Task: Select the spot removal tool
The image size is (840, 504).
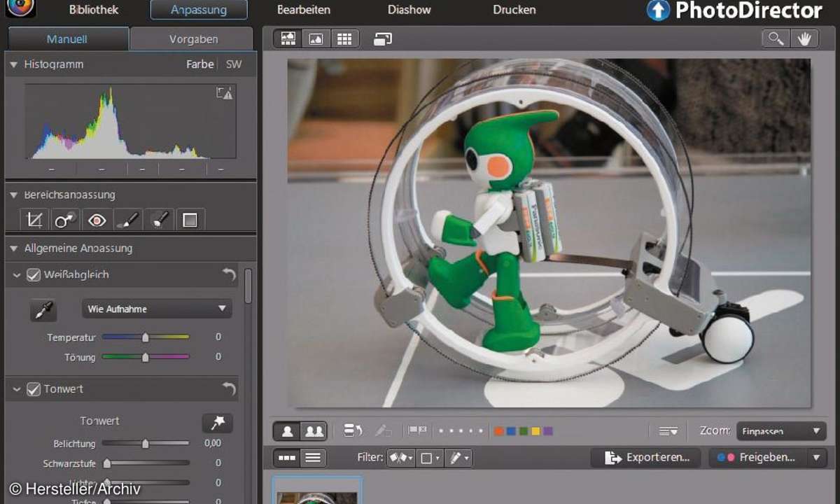Action: point(66,220)
